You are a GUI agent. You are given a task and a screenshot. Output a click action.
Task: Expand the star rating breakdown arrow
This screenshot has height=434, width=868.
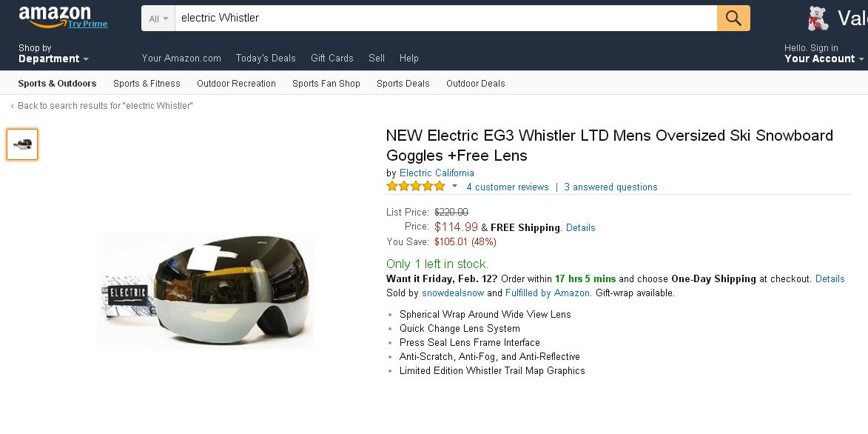[x=454, y=186]
